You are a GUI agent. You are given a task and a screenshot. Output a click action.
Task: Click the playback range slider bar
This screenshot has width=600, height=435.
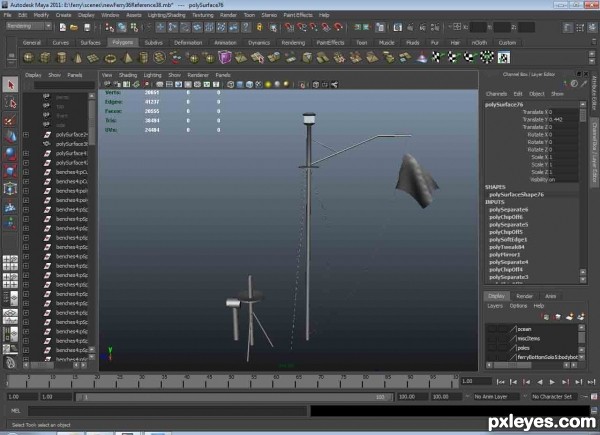click(234, 397)
